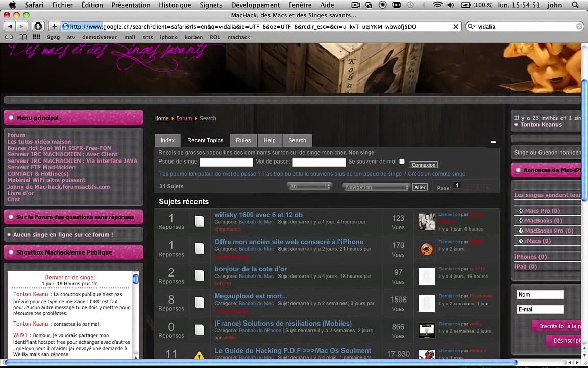Screen dimensions: 588x368
Task: Toggle the Se souvenir de moi checkbox
Action: pos(402,162)
